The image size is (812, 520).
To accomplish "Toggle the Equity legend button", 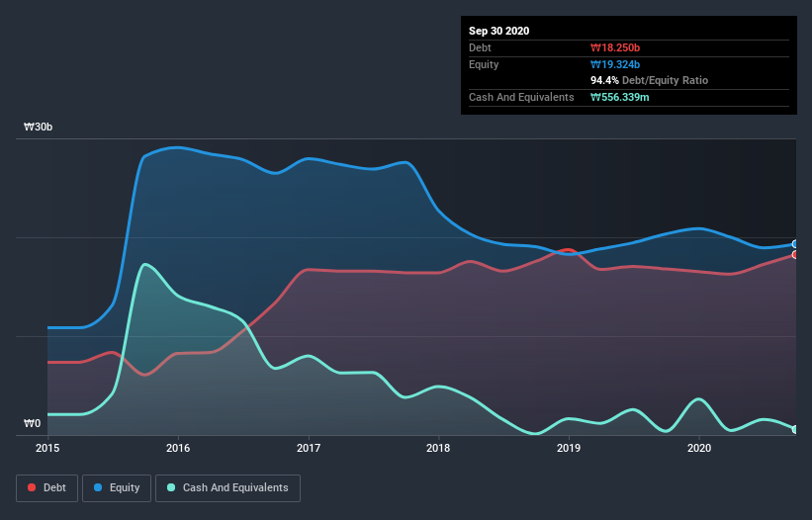I will pyautogui.click(x=117, y=488).
